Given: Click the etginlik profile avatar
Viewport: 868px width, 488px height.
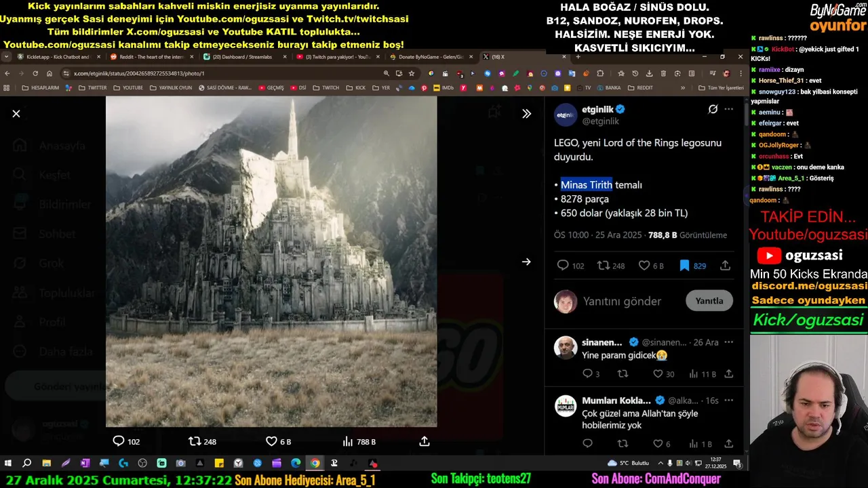Looking at the screenshot, I should (566, 115).
